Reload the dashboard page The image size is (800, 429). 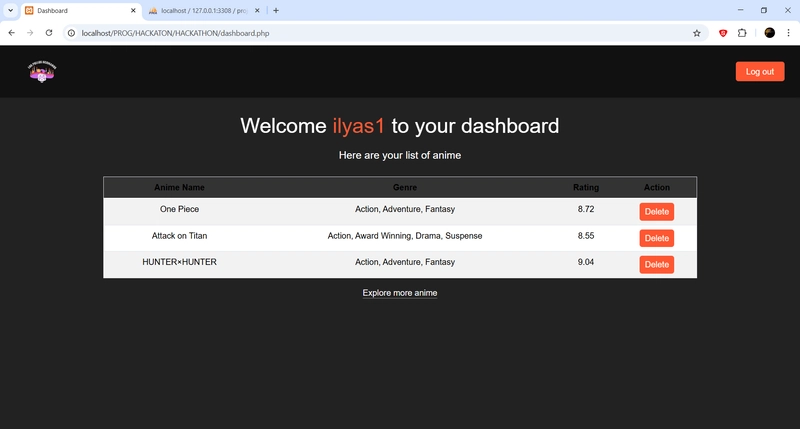point(49,33)
